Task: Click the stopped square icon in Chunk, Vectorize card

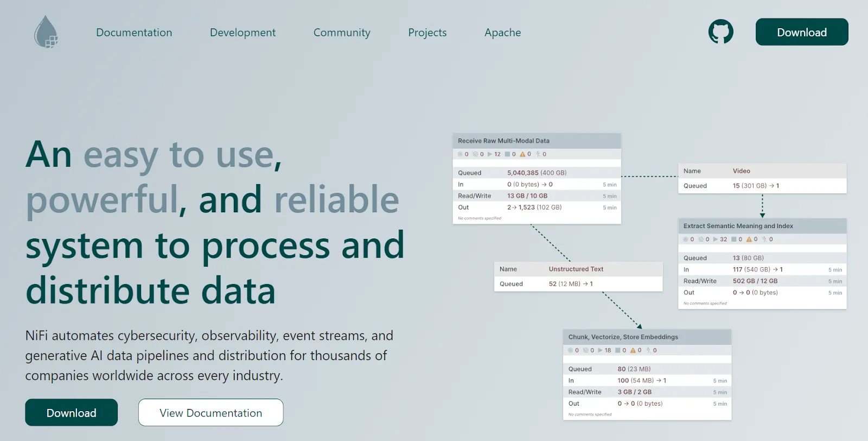Action: click(617, 350)
